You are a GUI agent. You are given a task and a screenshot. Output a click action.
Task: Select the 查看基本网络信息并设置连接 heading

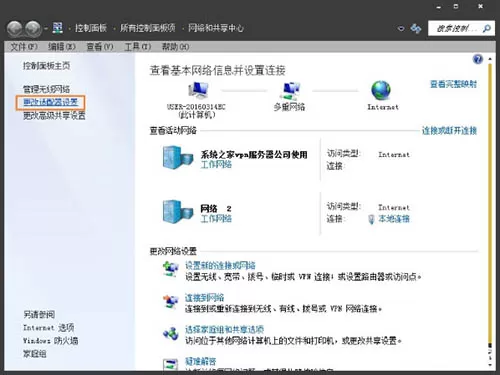point(217,70)
